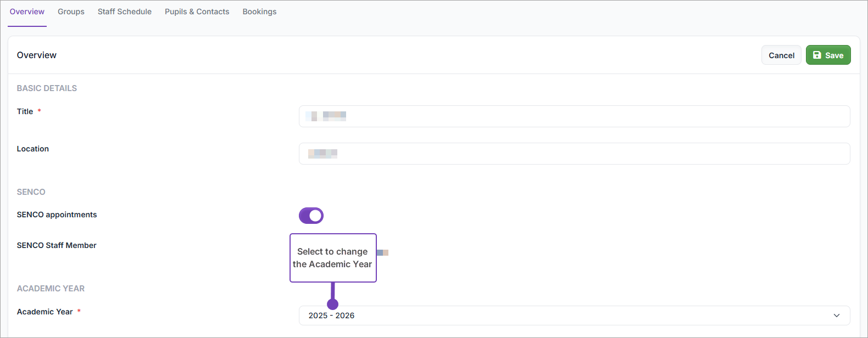The width and height of the screenshot is (868, 338).
Task: Select the Overview tab
Action: click(27, 12)
